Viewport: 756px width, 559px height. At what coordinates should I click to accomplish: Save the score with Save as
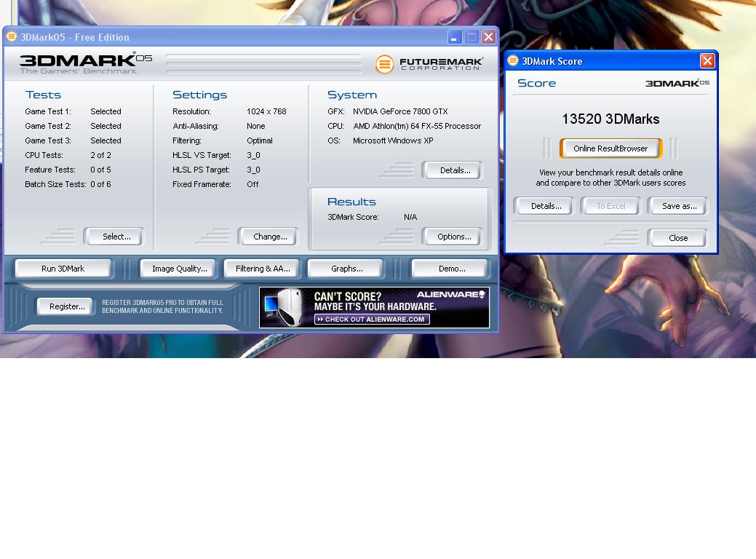pyautogui.click(x=677, y=206)
